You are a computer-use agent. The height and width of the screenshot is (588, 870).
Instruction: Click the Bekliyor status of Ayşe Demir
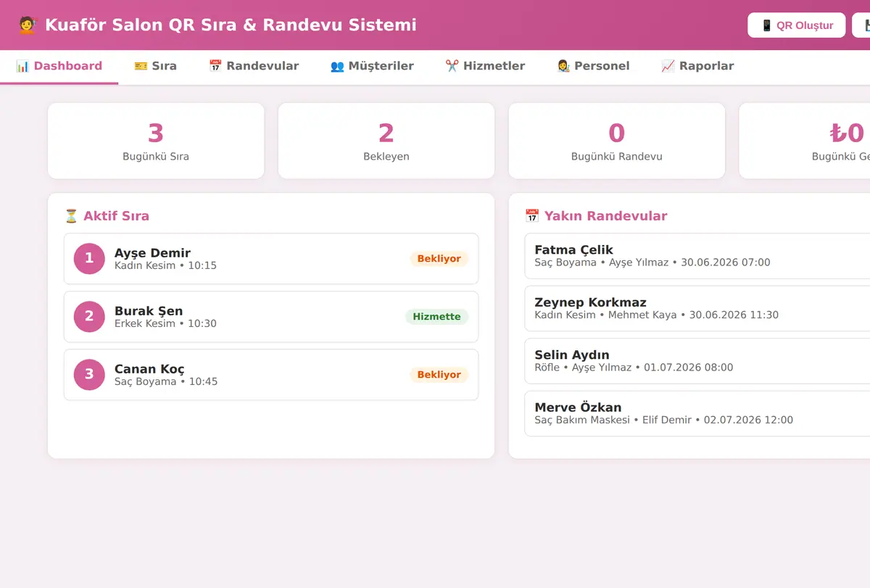(439, 259)
